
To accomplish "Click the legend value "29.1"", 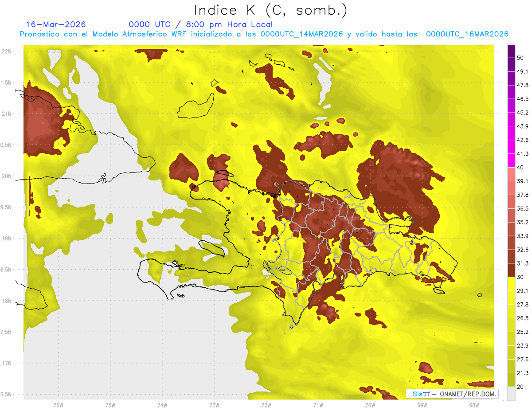I will (x=523, y=291).
